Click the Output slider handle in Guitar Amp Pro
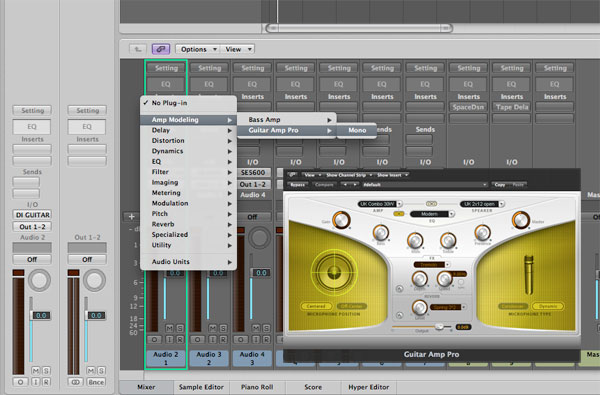The height and width of the screenshot is (395, 600). point(440,326)
